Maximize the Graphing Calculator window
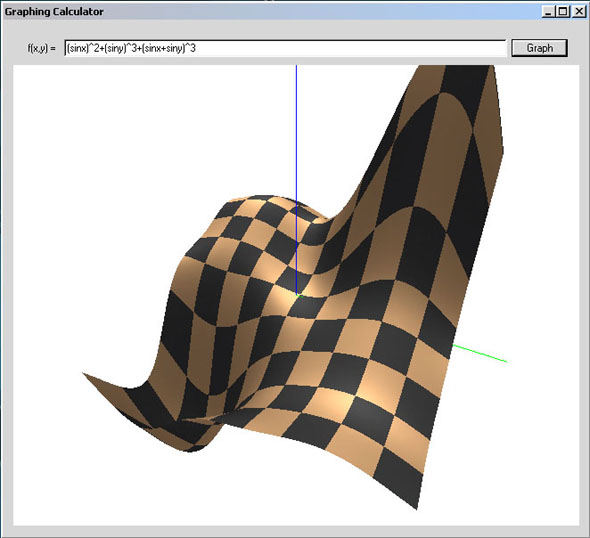The width and height of the screenshot is (590, 538). click(x=563, y=12)
